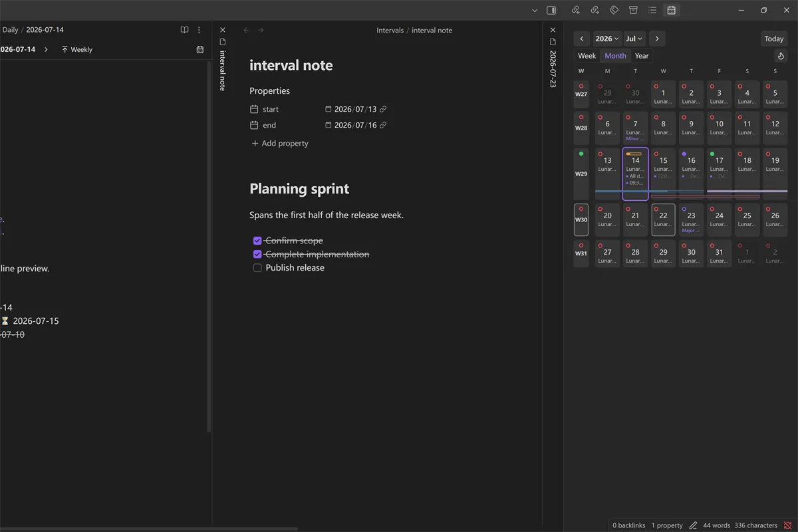This screenshot has height=532, width=798.
Task: Go to previous month in calendar
Action: click(582, 39)
